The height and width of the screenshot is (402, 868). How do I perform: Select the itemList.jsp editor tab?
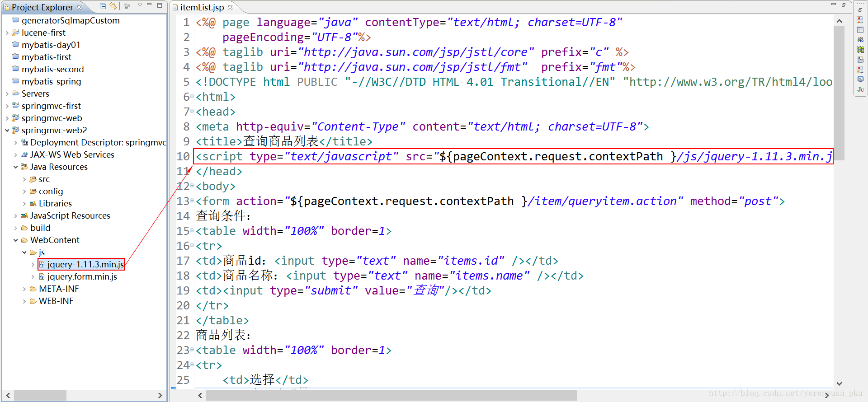coord(202,7)
